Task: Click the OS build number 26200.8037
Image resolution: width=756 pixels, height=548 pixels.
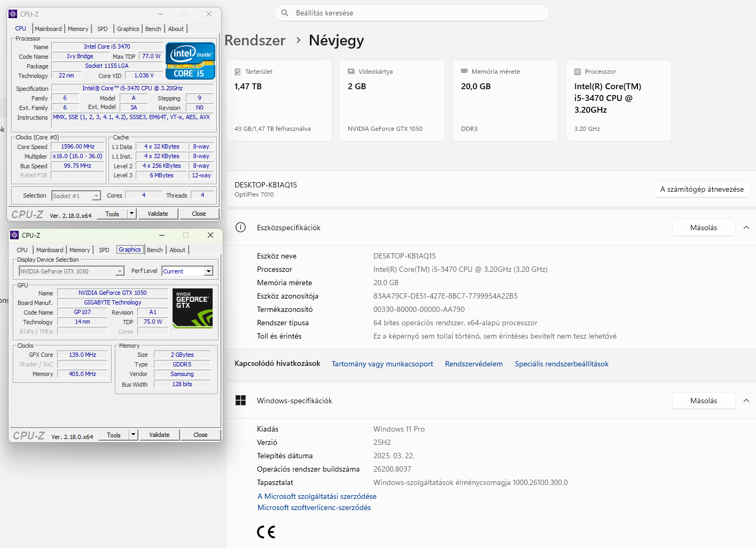Action: [x=392, y=469]
